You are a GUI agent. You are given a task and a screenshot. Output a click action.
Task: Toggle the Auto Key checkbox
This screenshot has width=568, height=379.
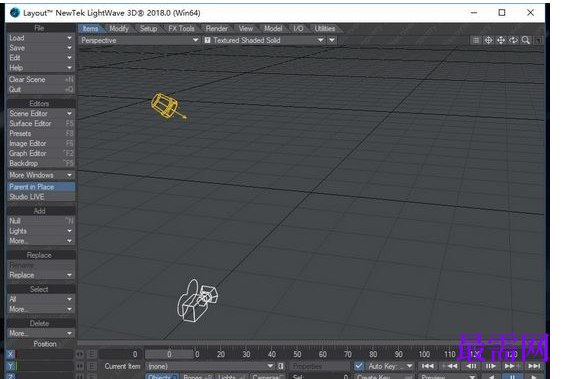pyautogui.click(x=359, y=366)
